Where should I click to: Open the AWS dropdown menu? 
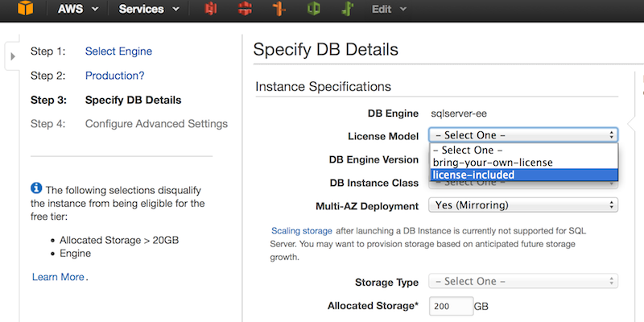coord(78,10)
